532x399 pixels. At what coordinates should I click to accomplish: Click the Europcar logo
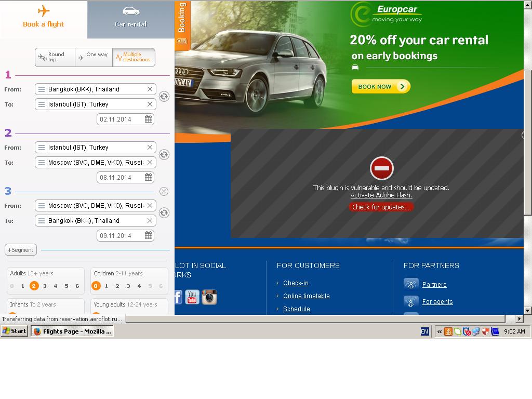pyautogui.click(x=387, y=14)
